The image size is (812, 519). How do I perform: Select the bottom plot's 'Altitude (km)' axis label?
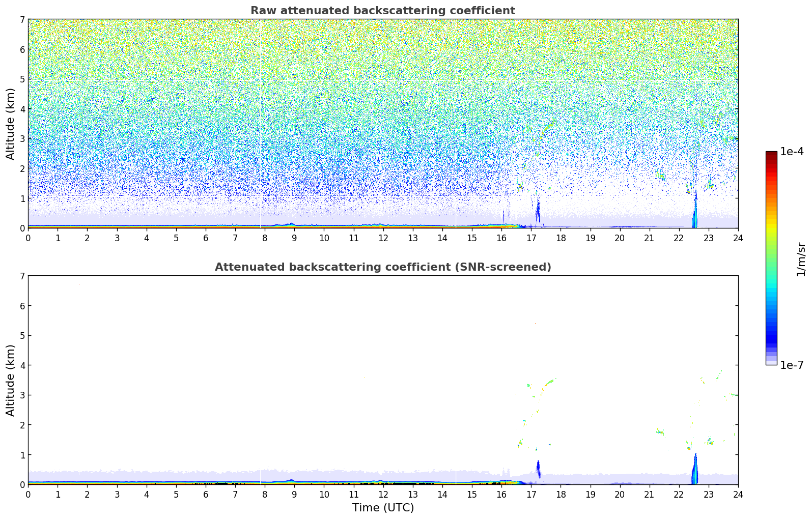[11, 380]
